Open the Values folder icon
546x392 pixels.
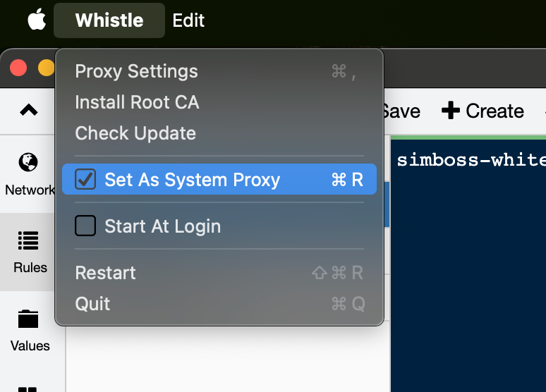click(x=28, y=319)
